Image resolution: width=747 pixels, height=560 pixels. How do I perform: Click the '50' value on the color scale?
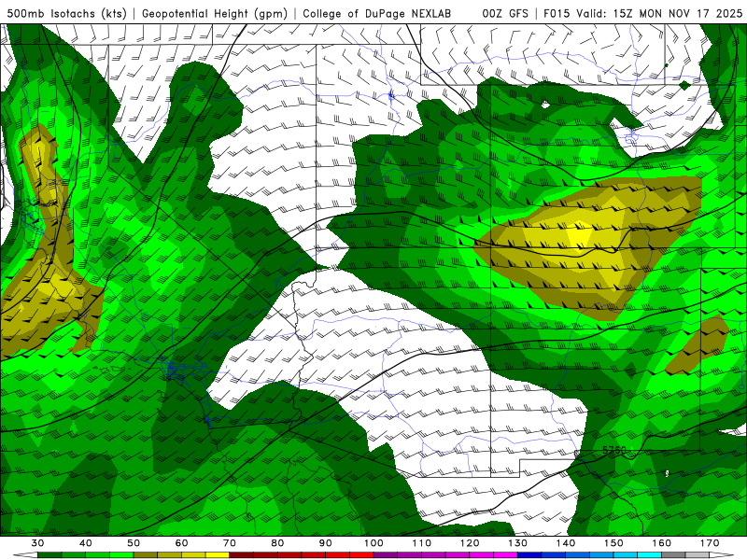point(134,543)
